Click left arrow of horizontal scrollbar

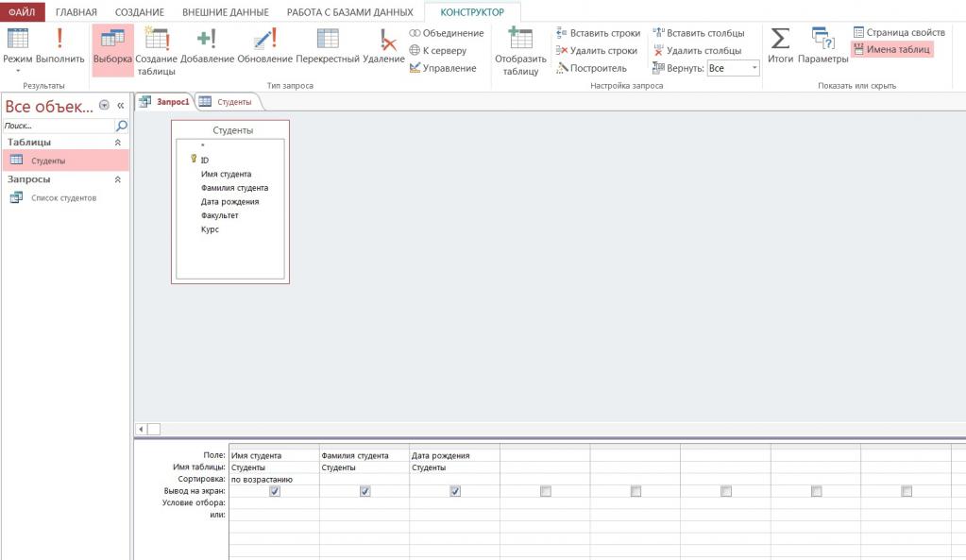[141, 429]
